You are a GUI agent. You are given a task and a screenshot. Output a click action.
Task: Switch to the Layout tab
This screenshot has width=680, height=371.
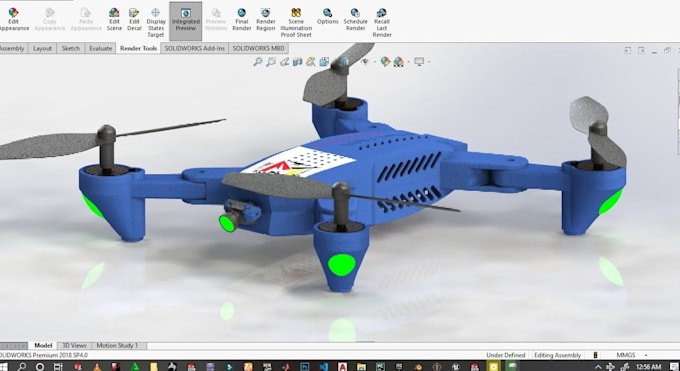click(x=42, y=48)
